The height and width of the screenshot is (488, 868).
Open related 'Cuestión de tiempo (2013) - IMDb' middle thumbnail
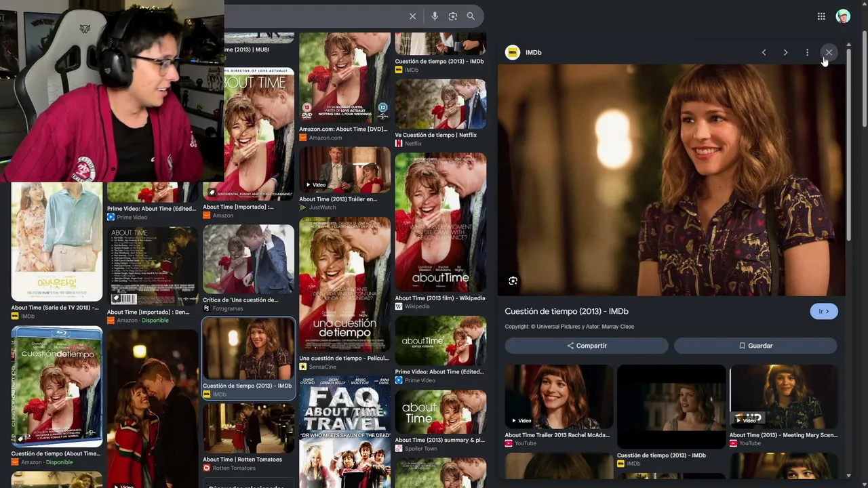click(x=671, y=406)
